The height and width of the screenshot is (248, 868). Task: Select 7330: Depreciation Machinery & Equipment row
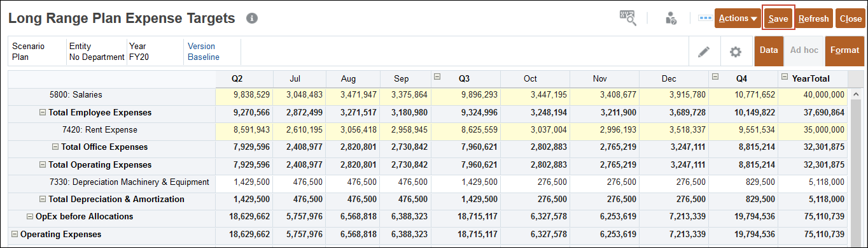[x=112, y=182]
